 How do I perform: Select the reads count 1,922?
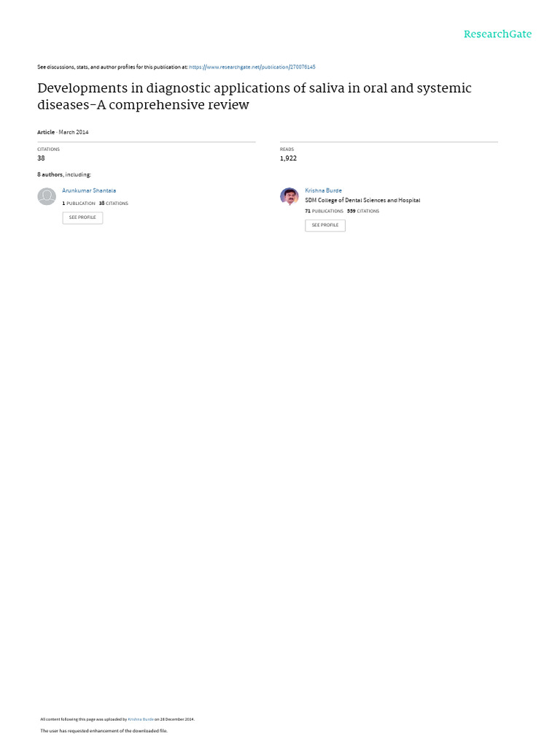pos(288,158)
